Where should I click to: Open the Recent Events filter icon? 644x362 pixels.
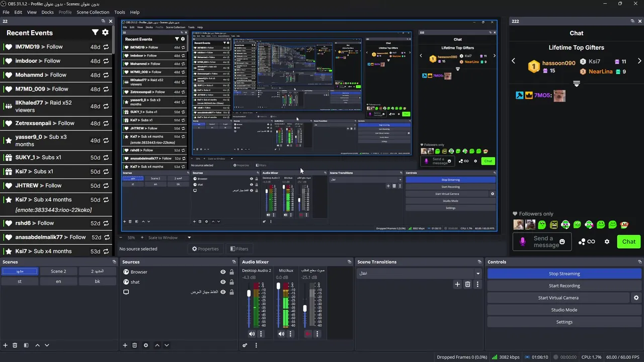pyautogui.click(x=95, y=32)
